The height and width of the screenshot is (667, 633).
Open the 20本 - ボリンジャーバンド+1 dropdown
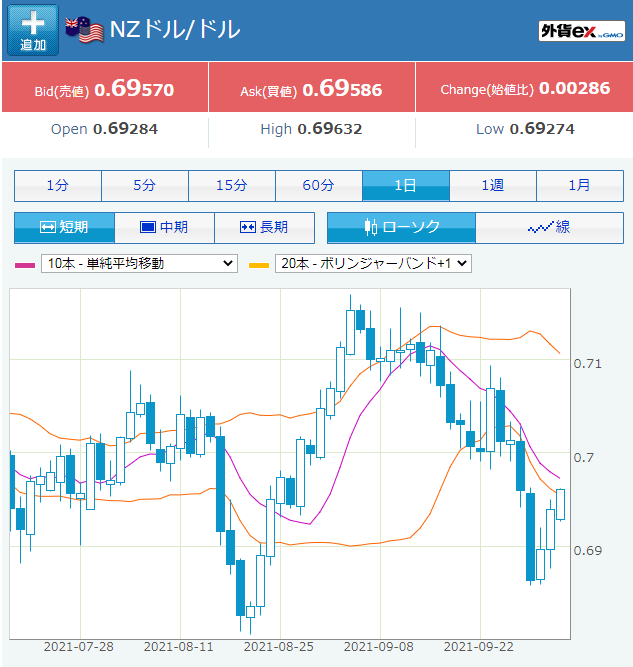click(x=373, y=264)
